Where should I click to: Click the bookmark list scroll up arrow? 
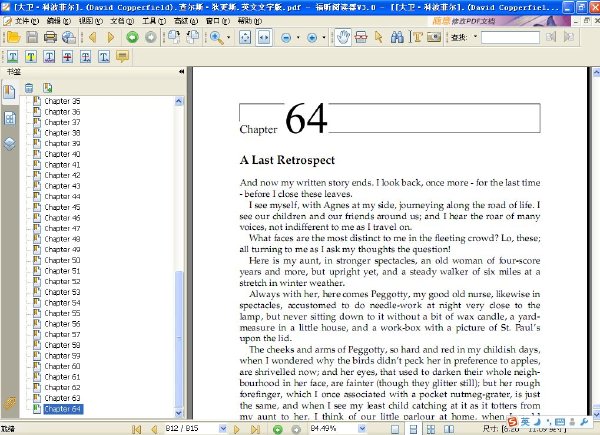coord(179,101)
